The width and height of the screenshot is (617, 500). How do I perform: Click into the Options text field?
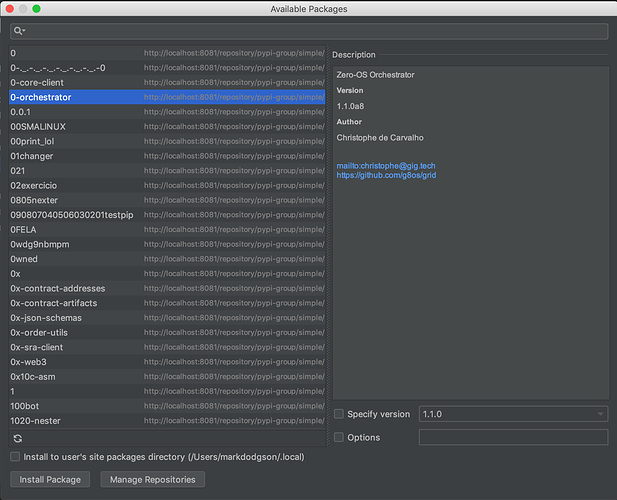[513, 437]
